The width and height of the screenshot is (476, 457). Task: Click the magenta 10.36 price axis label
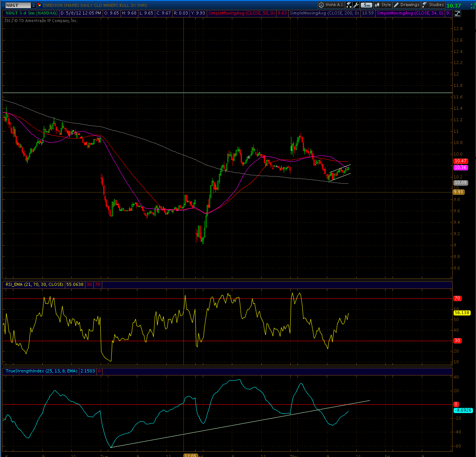pyautogui.click(x=461, y=168)
